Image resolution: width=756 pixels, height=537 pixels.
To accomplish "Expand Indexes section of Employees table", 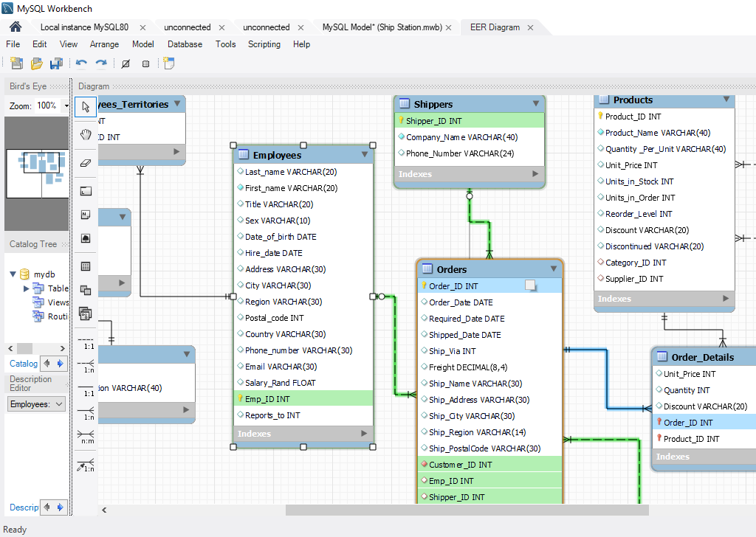I will coord(363,434).
